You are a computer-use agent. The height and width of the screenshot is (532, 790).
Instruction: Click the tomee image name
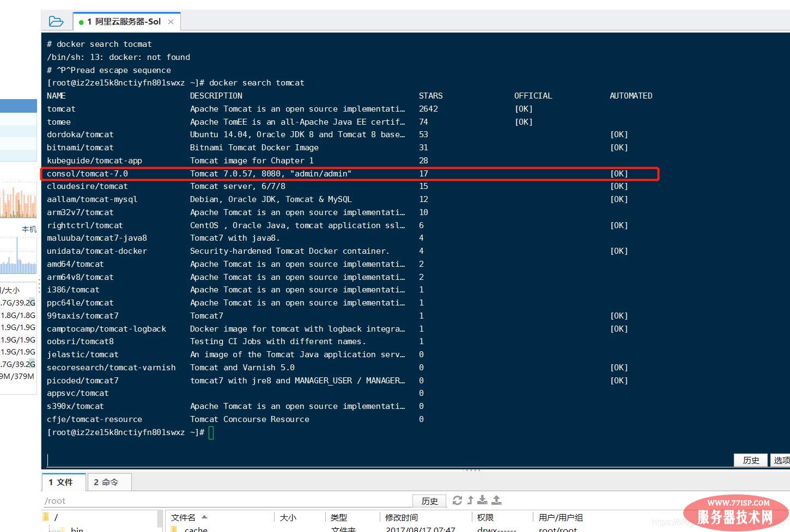[59, 122]
